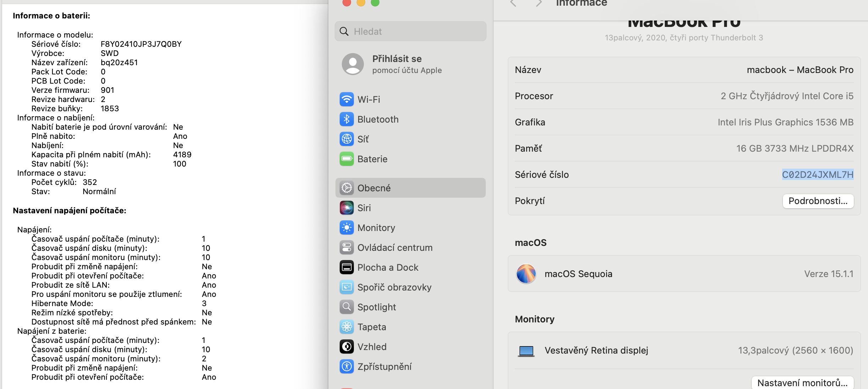
Task: Click the Vzhled appearance icon
Action: click(x=346, y=347)
